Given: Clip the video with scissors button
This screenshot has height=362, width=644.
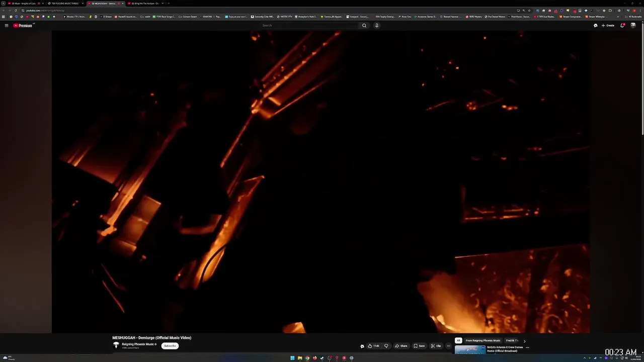Looking at the screenshot, I should click(x=436, y=346).
